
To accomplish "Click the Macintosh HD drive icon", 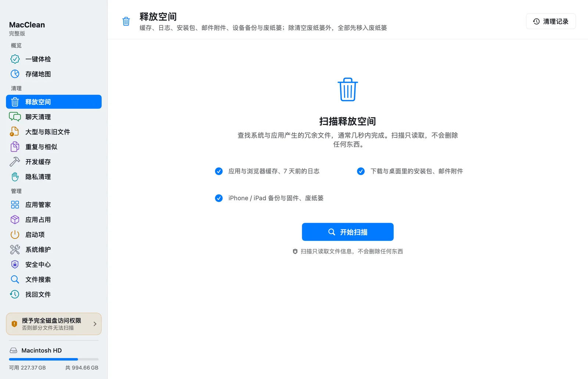I will (x=14, y=350).
